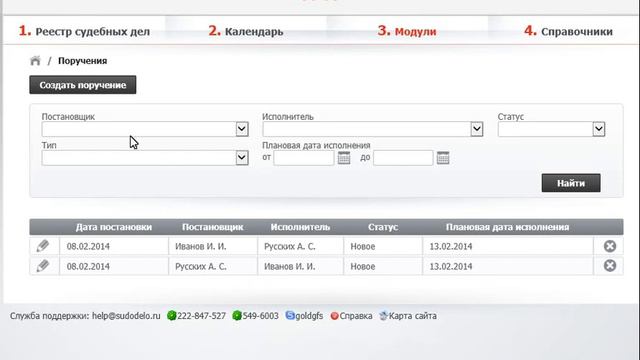Viewport: 640px width, 360px height.
Task: Open the Карта сайта link
Action: click(x=413, y=316)
